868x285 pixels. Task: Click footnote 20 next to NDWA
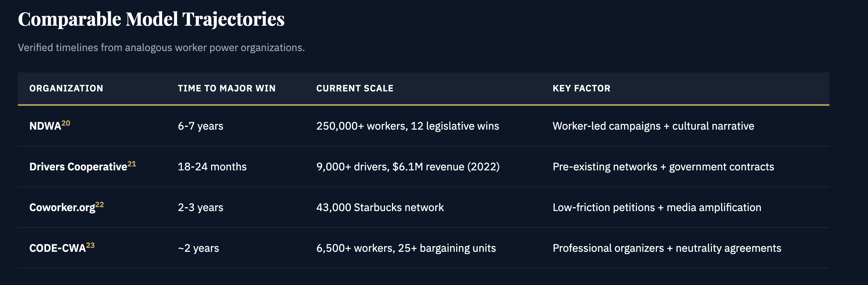[x=66, y=123]
